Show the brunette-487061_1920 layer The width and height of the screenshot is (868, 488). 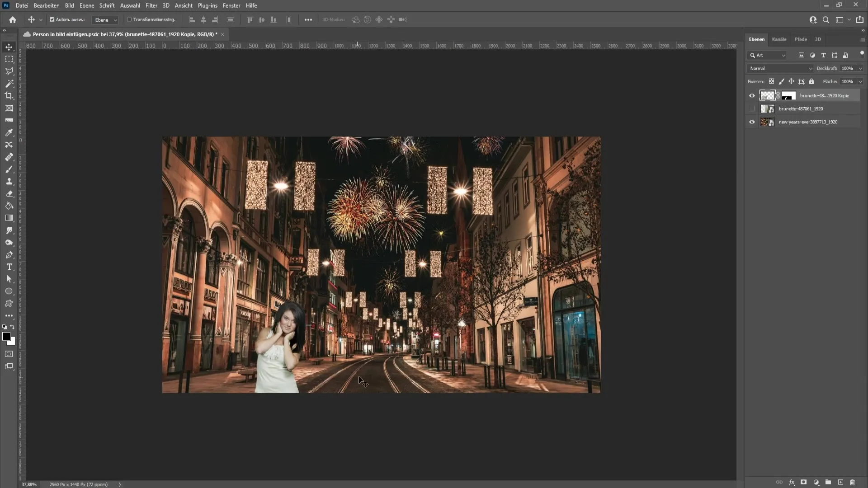point(752,108)
